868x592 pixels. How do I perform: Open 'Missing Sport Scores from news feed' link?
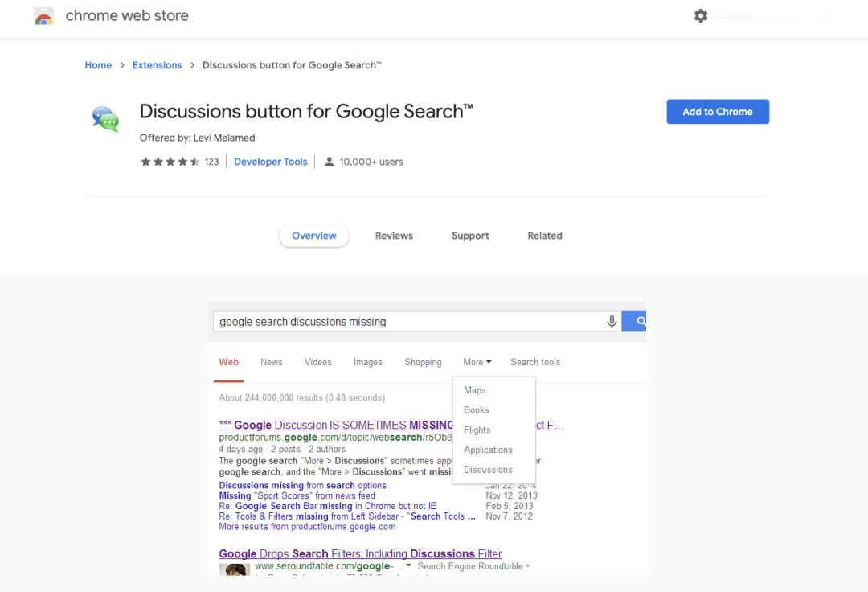point(297,496)
